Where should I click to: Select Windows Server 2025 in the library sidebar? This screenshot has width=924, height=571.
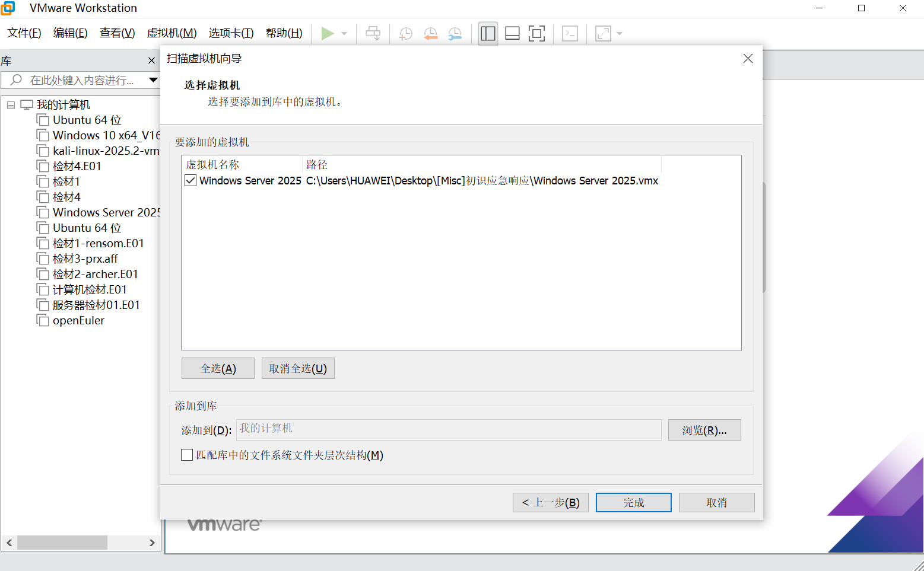tap(107, 212)
